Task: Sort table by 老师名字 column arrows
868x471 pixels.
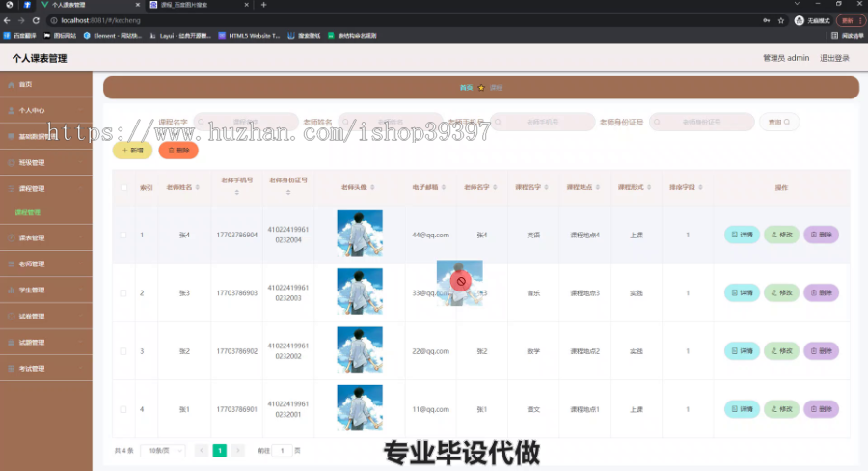Action: [495, 187]
